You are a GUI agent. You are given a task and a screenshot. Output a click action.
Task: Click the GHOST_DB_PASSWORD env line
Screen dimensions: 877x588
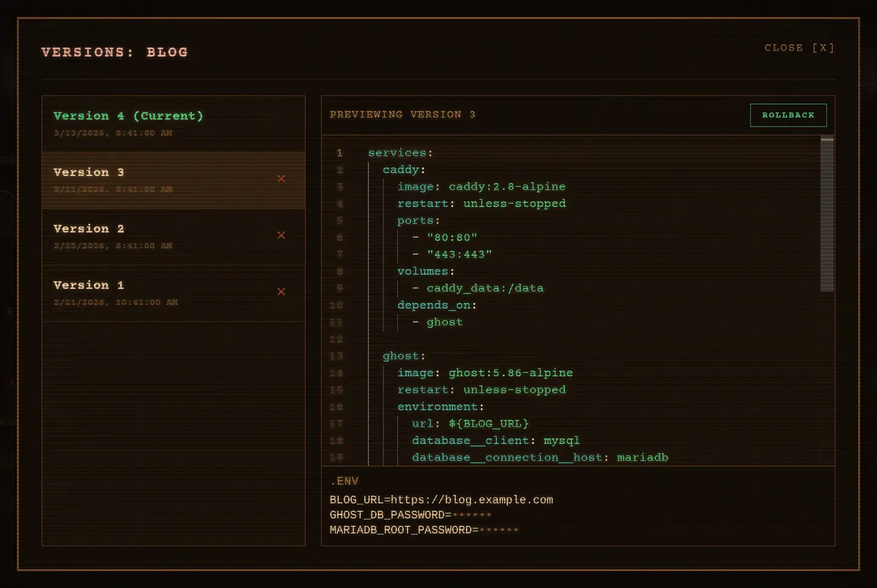tap(410, 515)
